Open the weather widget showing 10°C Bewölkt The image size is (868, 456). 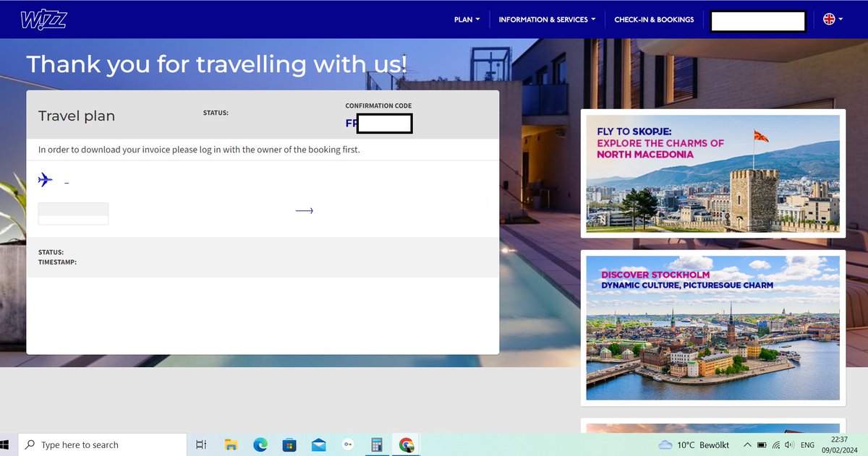coord(694,444)
